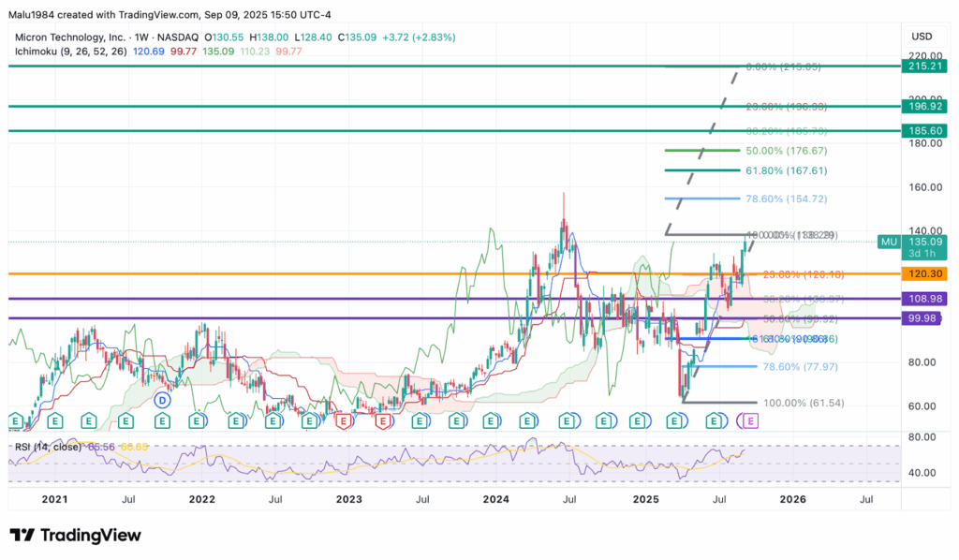Screen dimensions: 959x560
Task: Click the TradingView logo in the footer
Action: pyautogui.click(x=75, y=535)
